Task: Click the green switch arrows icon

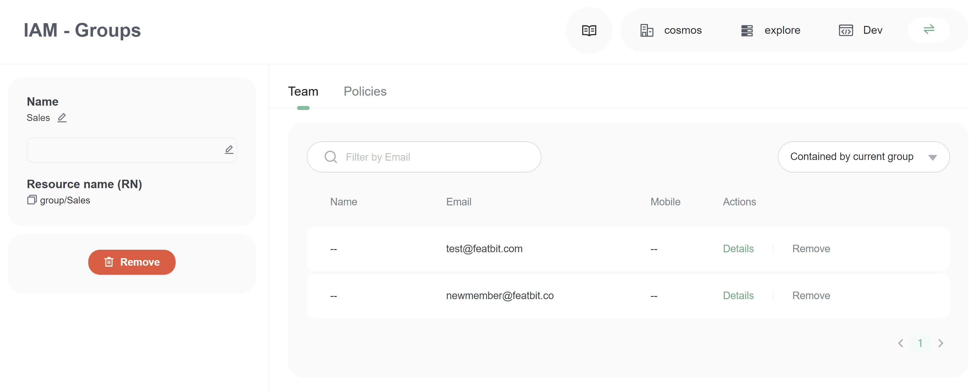Action: (x=928, y=30)
